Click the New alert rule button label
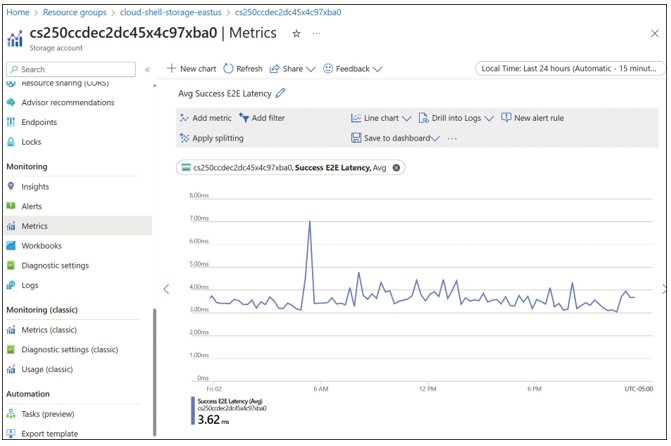 [x=539, y=118]
